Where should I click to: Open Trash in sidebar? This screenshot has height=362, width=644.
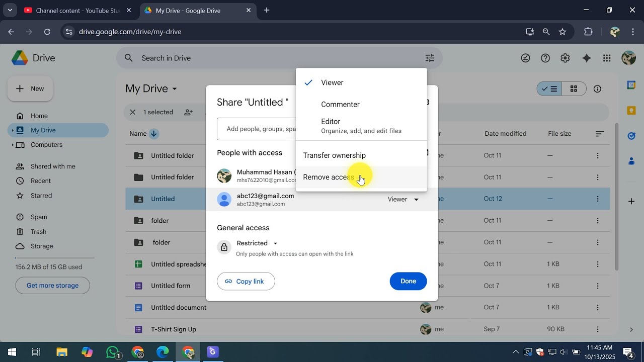pyautogui.click(x=58, y=232)
